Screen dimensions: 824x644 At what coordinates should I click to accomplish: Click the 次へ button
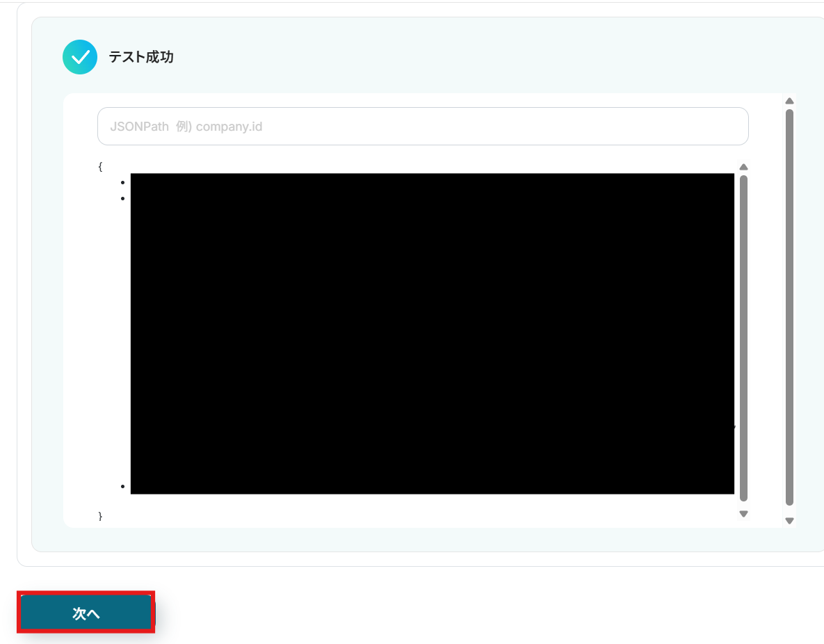(x=86, y=613)
